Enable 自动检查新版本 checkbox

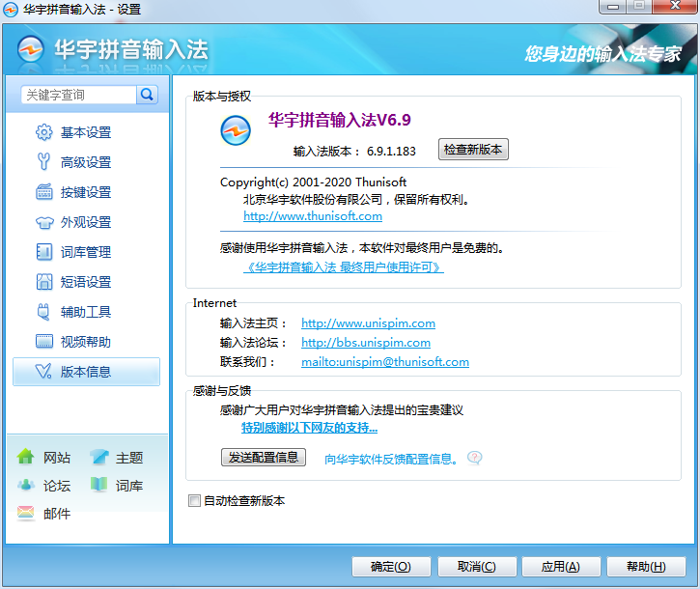coord(195,501)
